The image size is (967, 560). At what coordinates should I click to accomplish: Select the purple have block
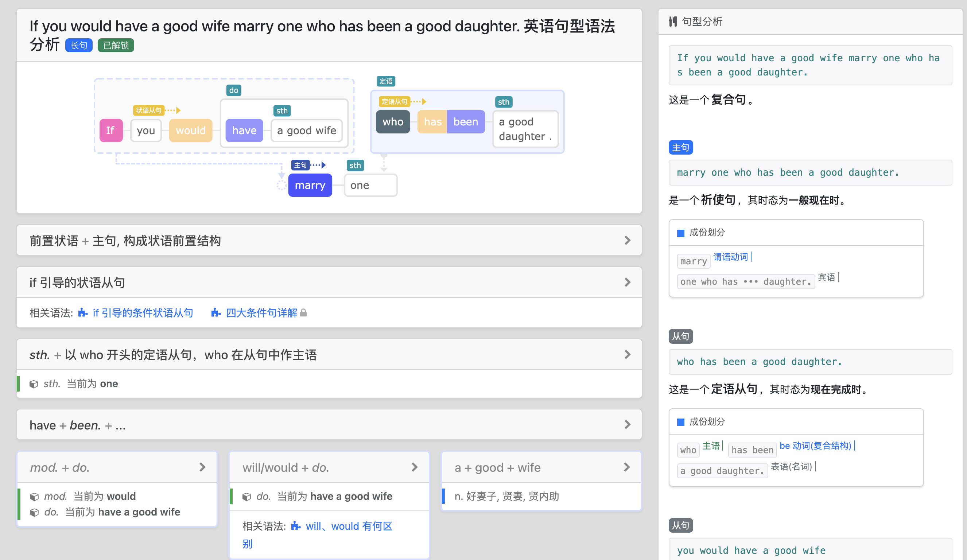[244, 131]
